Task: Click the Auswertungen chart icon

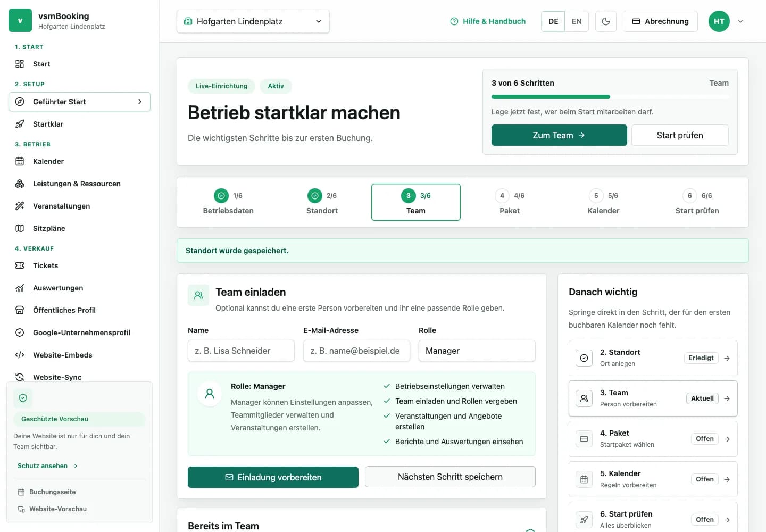Action: pyautogui.click(x=20, y=288)
